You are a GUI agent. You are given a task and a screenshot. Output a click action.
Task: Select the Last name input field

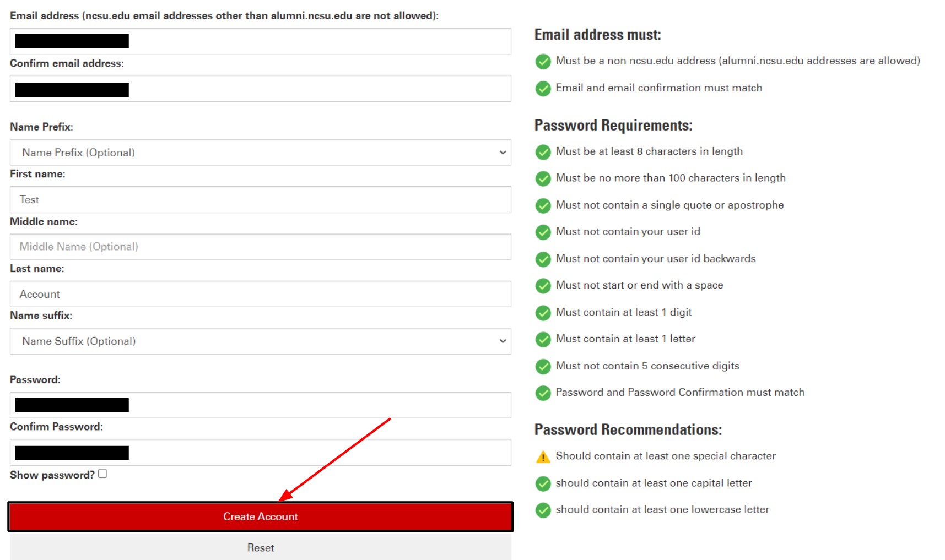click(x=260, y=294)
